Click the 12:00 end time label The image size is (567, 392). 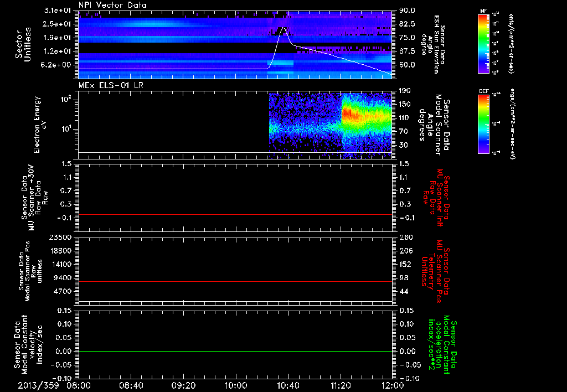[x=393, y=385]
